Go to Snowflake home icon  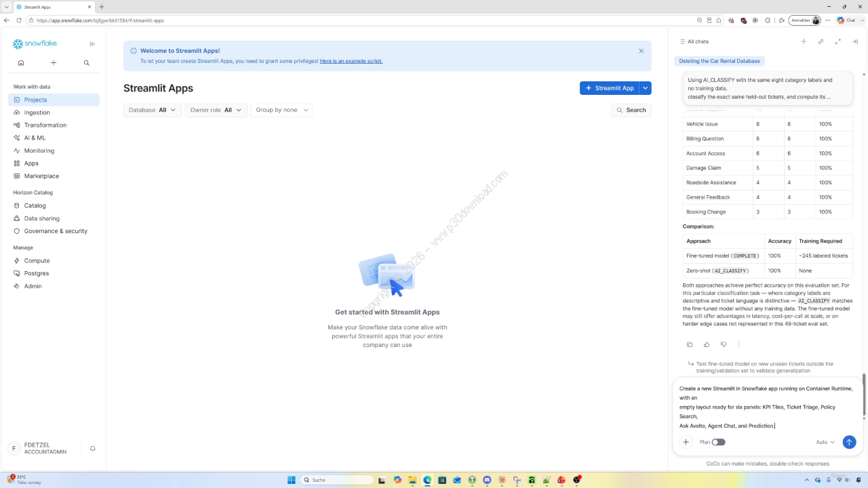tap(21, 63)
